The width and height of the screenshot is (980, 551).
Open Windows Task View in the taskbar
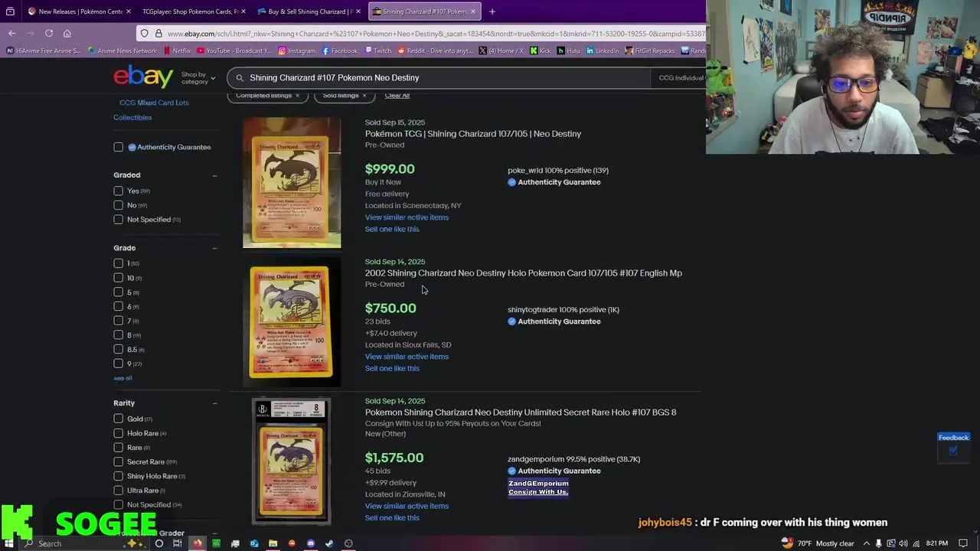(x=177, y=543)
